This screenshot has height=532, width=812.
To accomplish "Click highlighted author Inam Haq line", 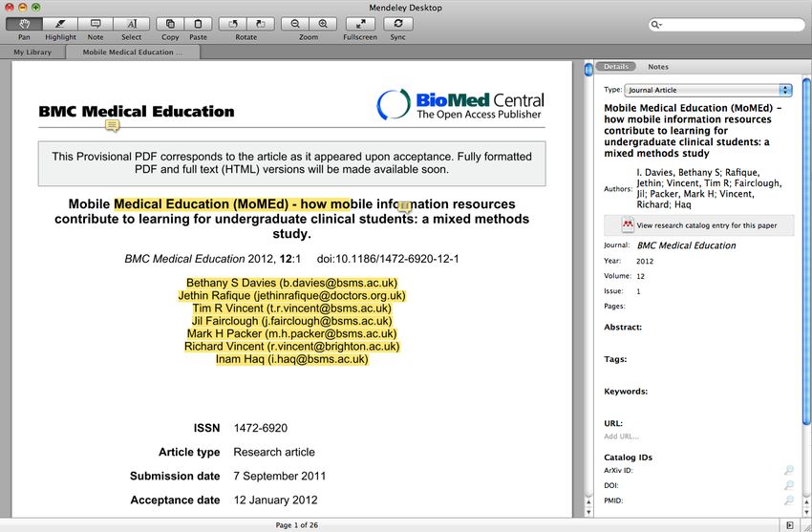I will point(292,358).
